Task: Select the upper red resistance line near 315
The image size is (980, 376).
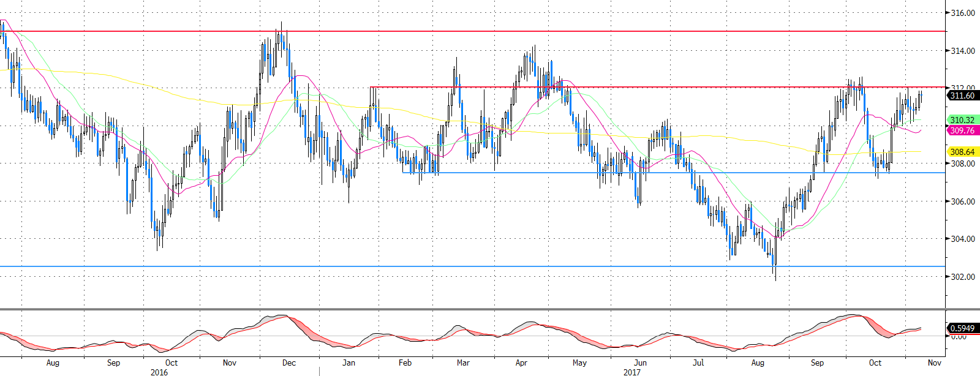Action: tap(473, 31)
